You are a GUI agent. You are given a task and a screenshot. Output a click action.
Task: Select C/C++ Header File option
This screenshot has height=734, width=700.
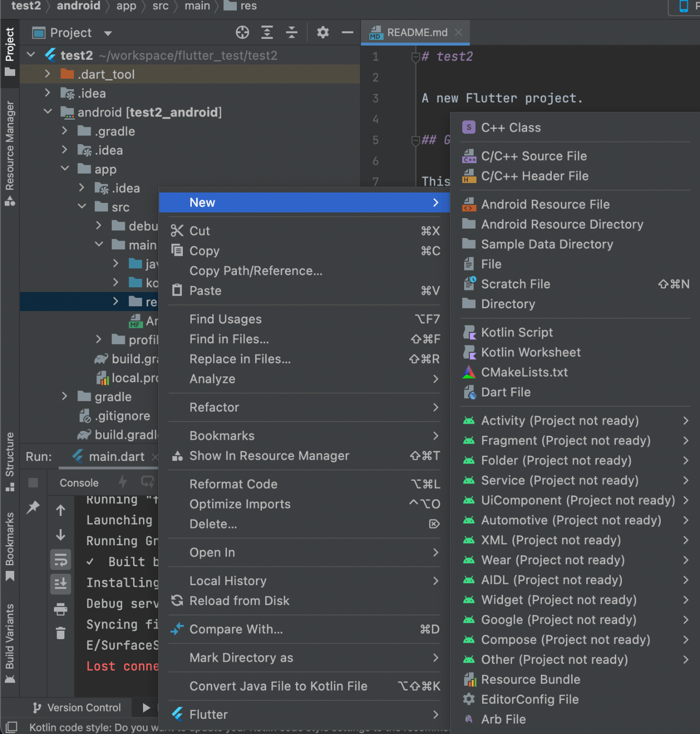pos(575,176)
